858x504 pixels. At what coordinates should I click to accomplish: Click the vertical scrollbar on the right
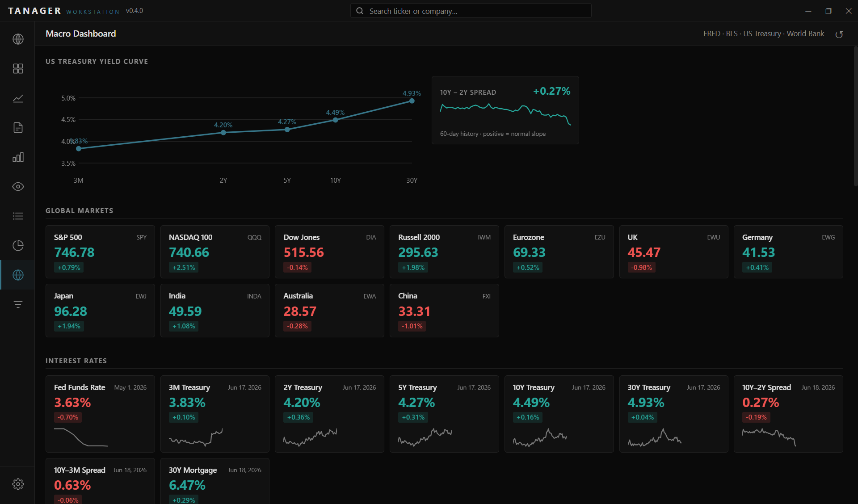855,116
